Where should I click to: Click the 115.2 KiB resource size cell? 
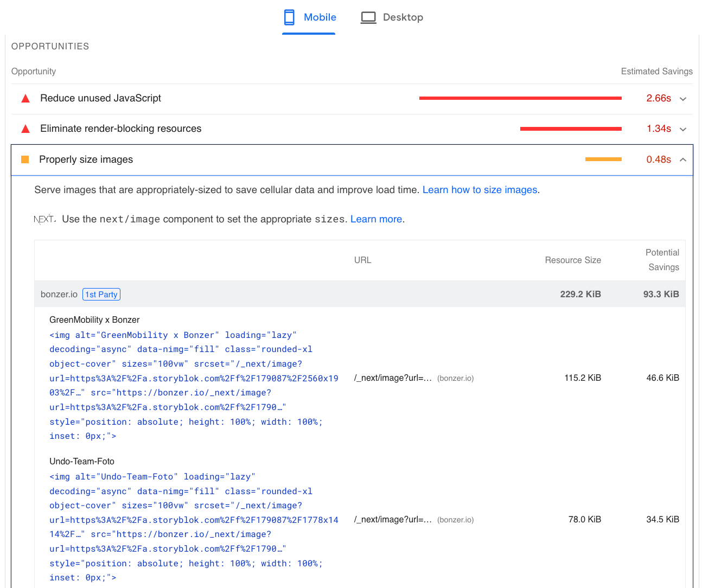[583, 378]
